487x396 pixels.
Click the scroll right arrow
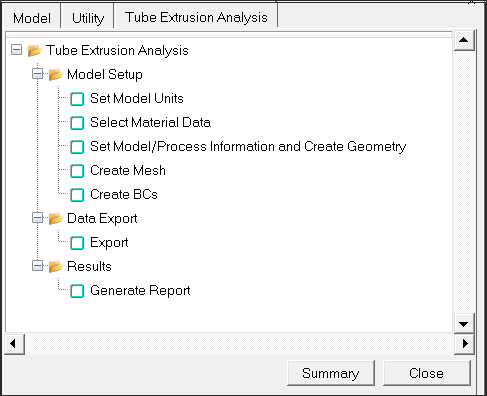pos(464,343)
